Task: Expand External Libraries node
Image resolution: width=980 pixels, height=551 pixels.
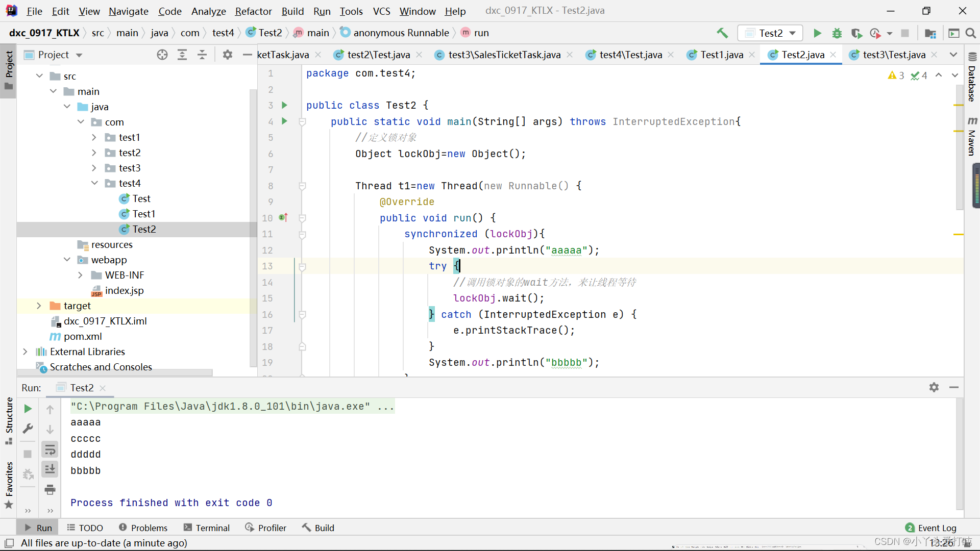Action: 25,352
